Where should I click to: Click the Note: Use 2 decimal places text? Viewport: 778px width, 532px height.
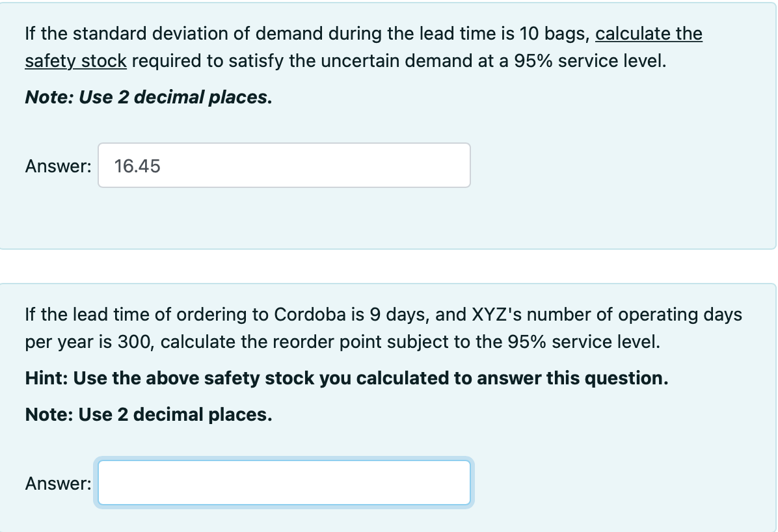[x=148, y=98]
